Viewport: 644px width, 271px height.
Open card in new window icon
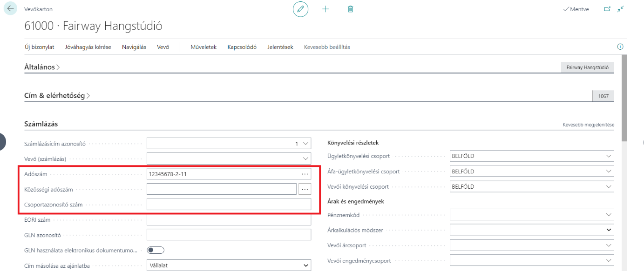pyautogui.click(x=607, y=9)
